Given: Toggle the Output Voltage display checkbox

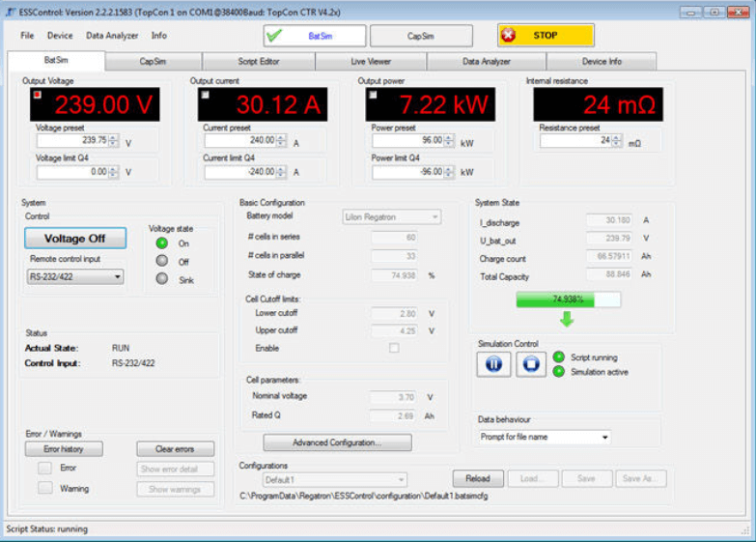Looking at the screenshot, I should pyautogui.click(x=38, y=95).
